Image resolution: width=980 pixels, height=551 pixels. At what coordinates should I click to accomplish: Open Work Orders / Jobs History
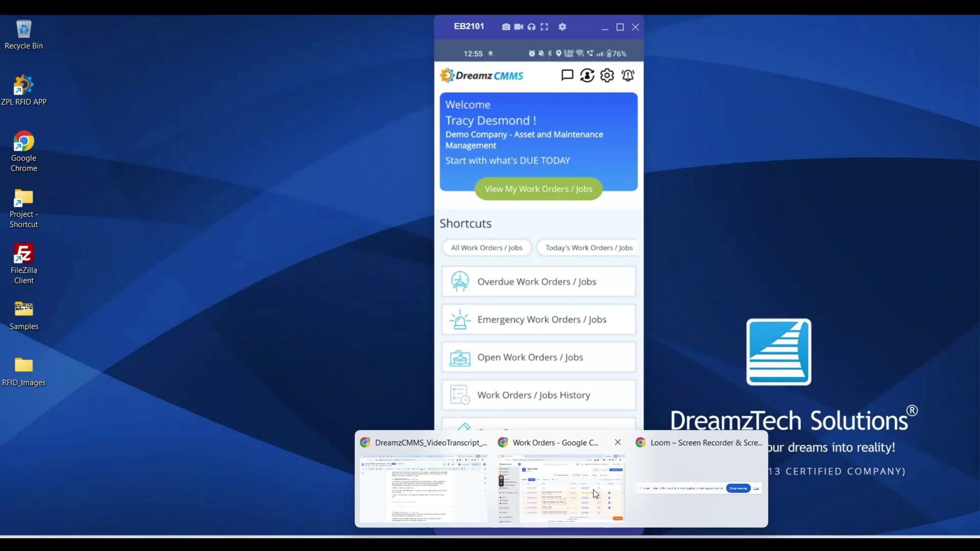(538, 395)
